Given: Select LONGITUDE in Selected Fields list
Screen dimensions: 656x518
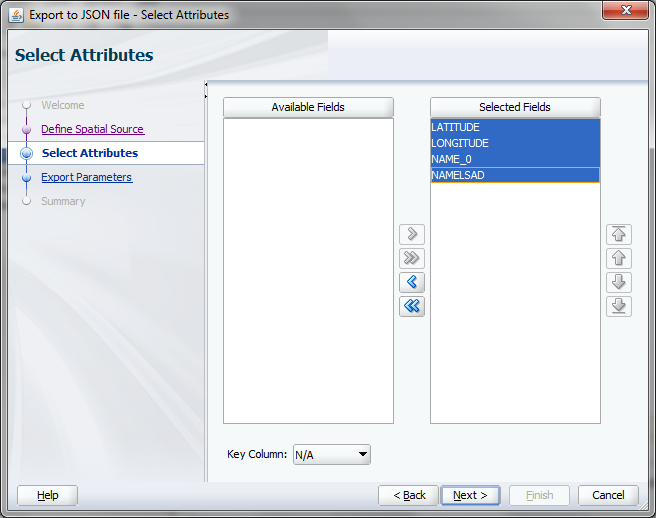Looking at the screenshot, I should click(460, 144).
